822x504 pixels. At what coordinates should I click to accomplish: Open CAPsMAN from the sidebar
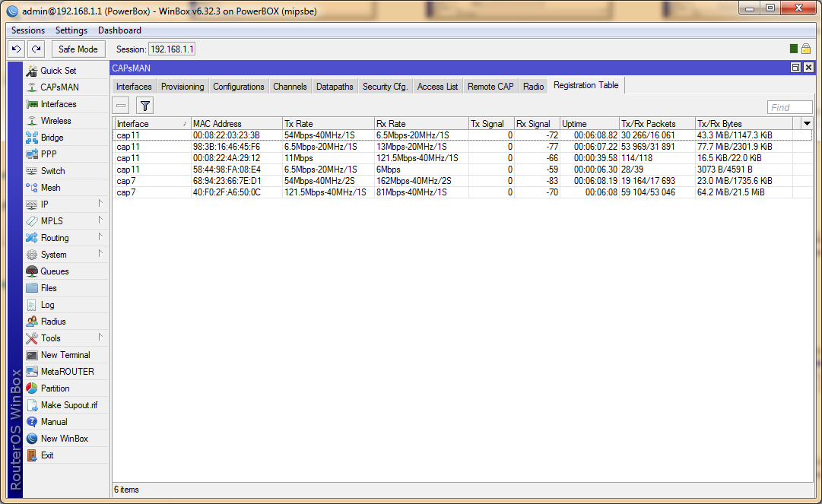coord(59,87)
